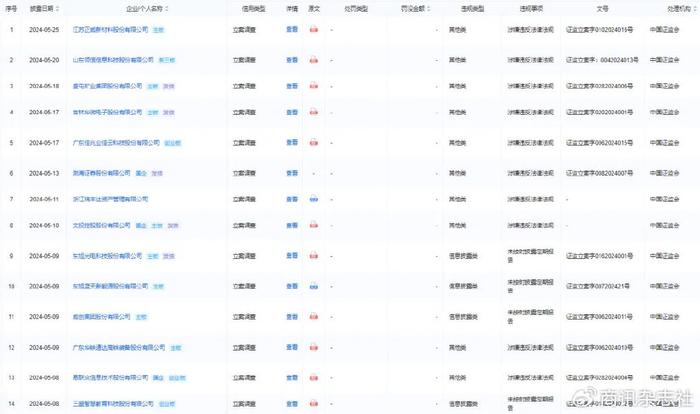
Task: Open company name link in row 1
Action: (110, 29)
